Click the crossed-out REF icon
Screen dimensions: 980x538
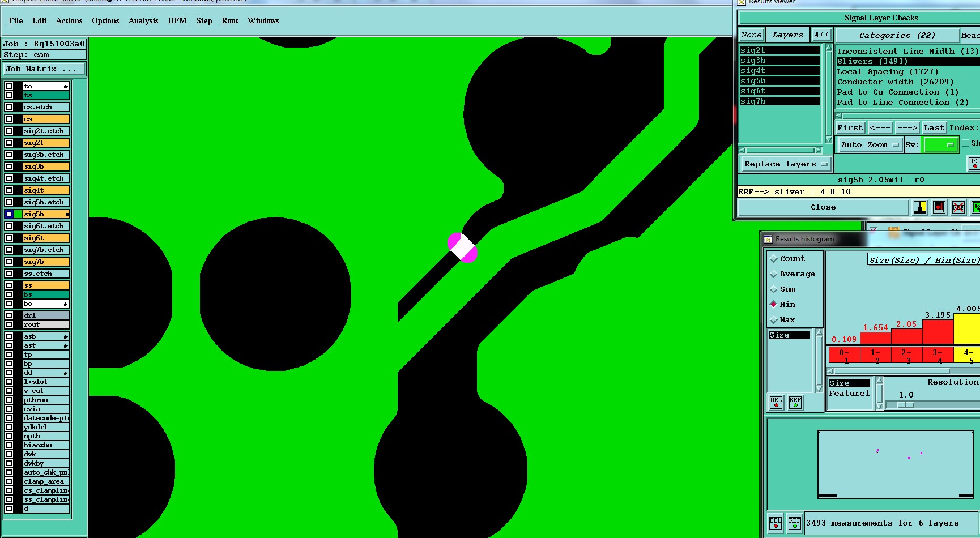click(958, 207)
